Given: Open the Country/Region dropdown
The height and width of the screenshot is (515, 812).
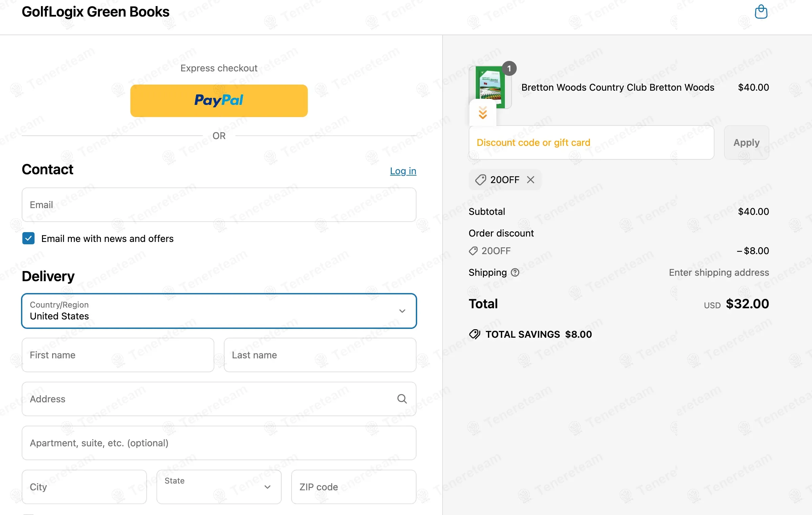Looking at the screenshot, I should [x=219, y=311].
